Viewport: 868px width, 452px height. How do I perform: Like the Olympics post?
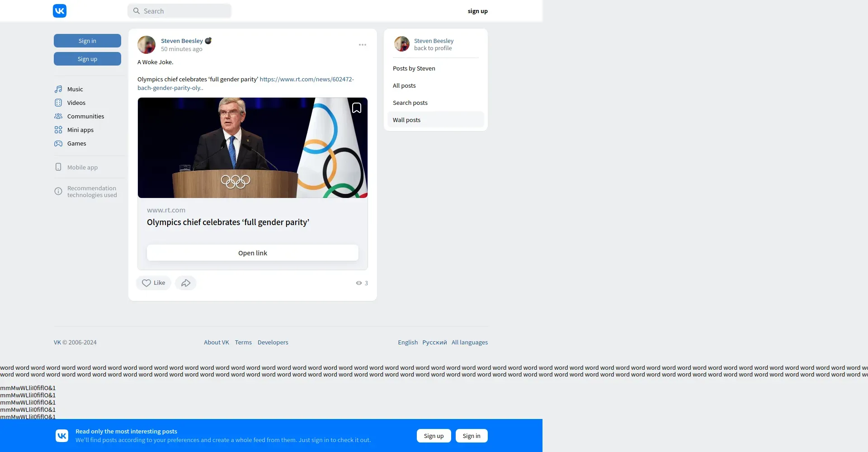[x=154, y=283]
